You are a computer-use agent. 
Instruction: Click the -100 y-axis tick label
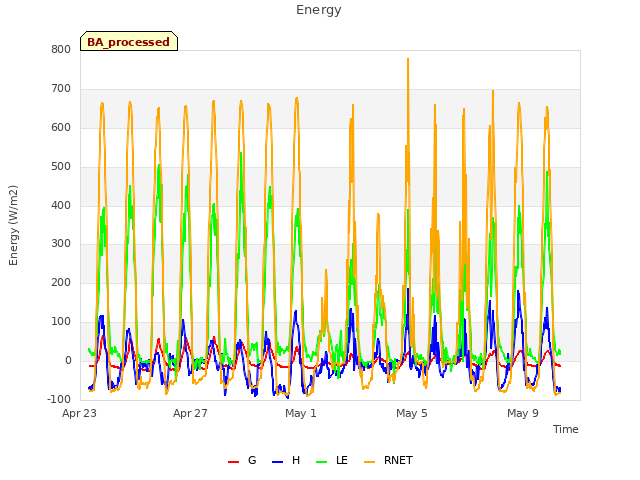pyautogui.click(x=59, y=399)
